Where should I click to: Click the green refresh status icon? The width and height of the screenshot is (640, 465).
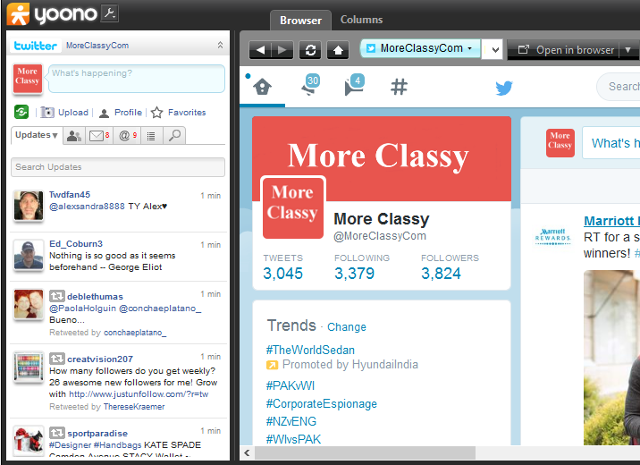(21, 112)
